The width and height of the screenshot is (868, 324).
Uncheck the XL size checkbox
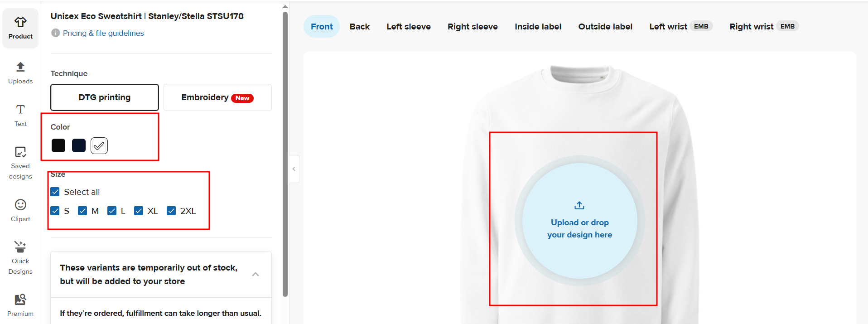click(x=139, y=211)
